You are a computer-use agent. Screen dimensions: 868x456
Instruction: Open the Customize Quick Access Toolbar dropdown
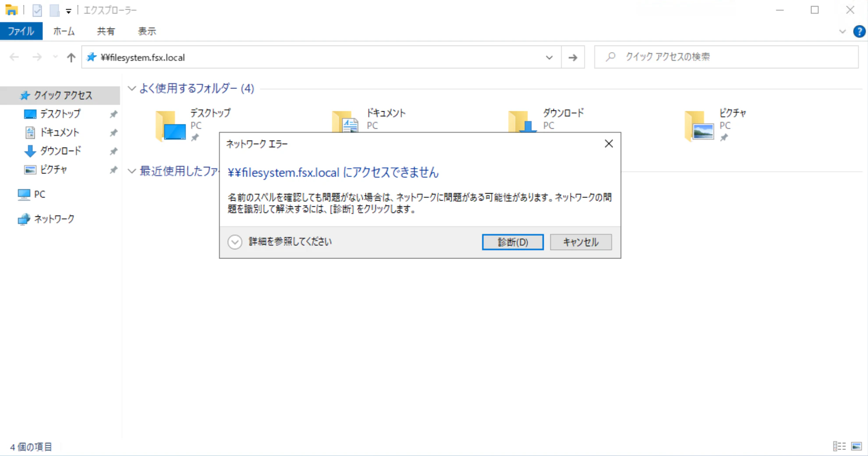(68, 11)
